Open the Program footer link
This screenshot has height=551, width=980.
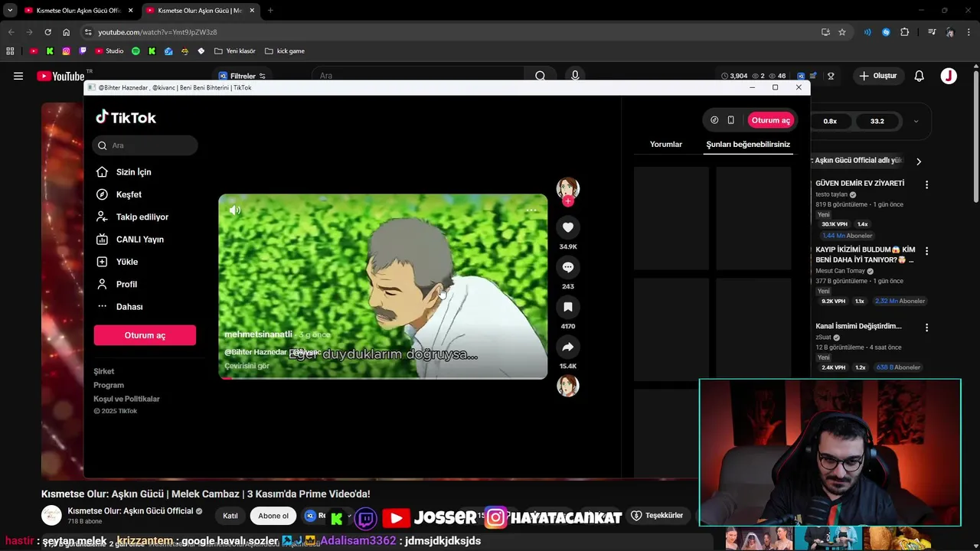(109, 385)
